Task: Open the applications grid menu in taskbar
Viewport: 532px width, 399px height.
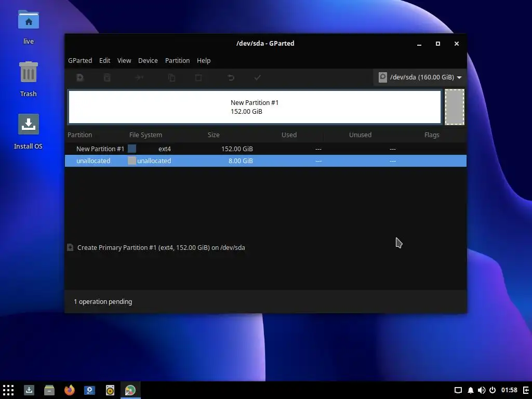Action: 8,390
